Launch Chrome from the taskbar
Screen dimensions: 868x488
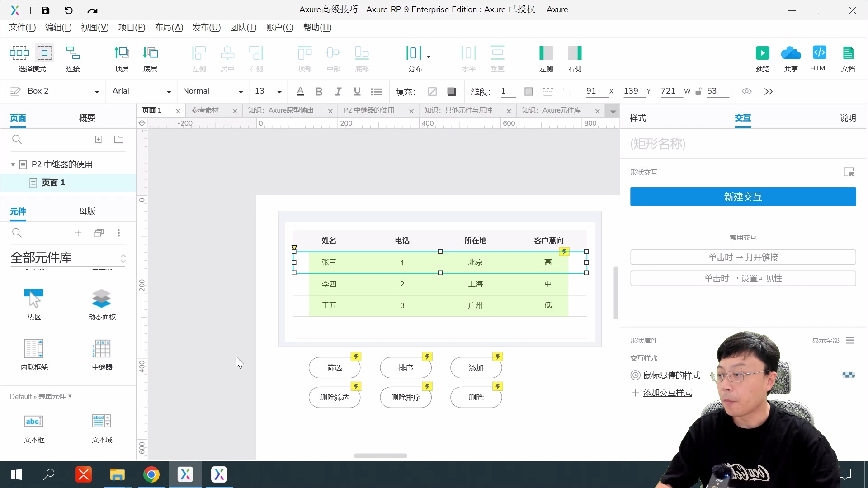(x=151, y=474)
